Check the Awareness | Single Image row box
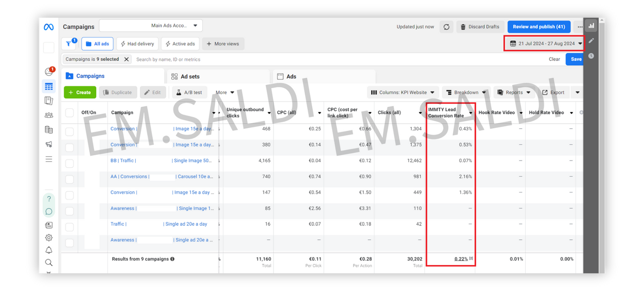 click(x=69, y=211)
